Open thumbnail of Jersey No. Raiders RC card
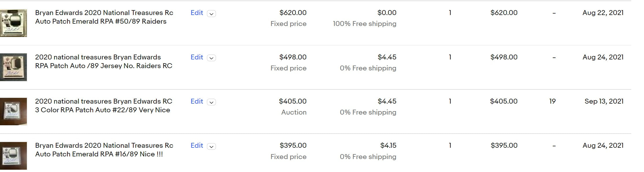Image resolution: width=644 pixels, height=172 pixels. click(x=13, y=67)
